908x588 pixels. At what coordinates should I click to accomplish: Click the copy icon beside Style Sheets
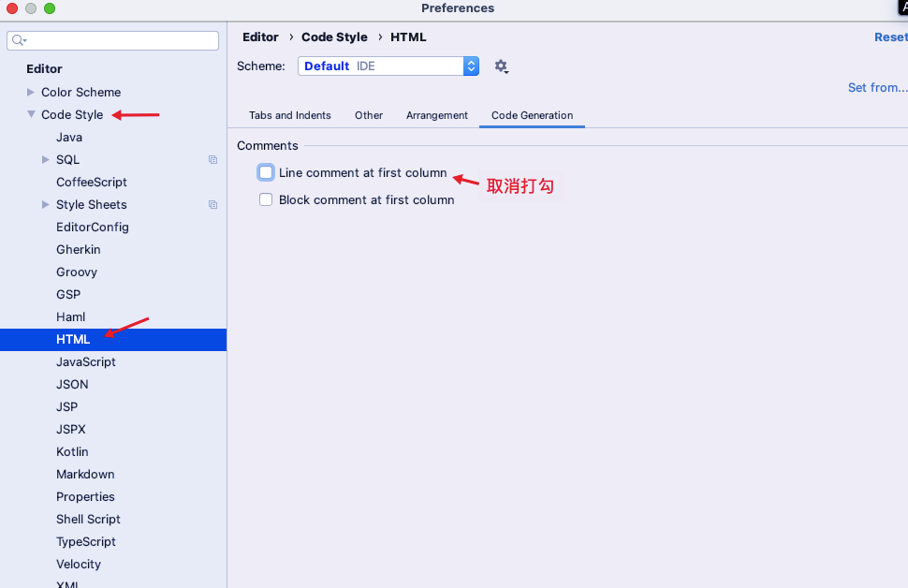point(213,204)
